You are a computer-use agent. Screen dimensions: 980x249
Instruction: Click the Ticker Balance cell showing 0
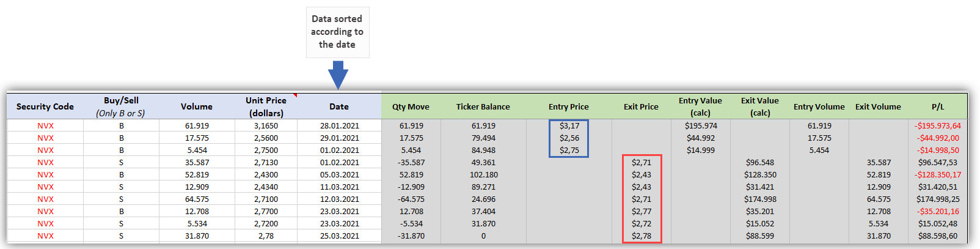tap(483, 236)
